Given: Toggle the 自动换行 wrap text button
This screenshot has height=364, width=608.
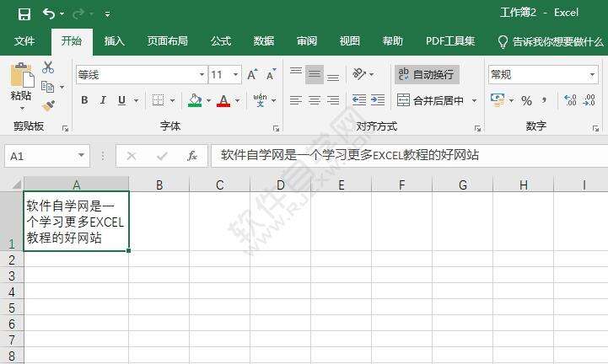Looking at the screenshot, I should coord(427,74).
